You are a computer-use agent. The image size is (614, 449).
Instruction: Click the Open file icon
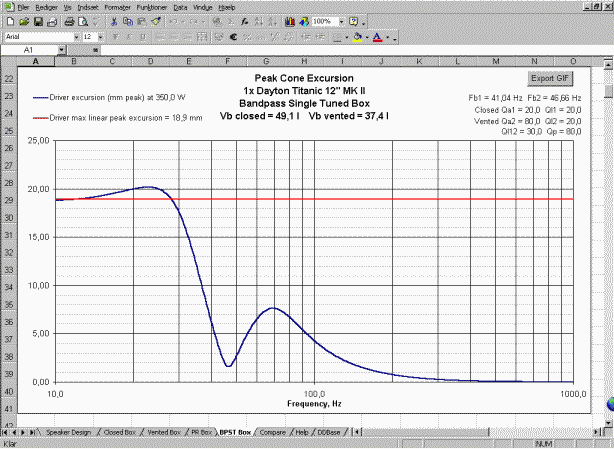point(24,21)
